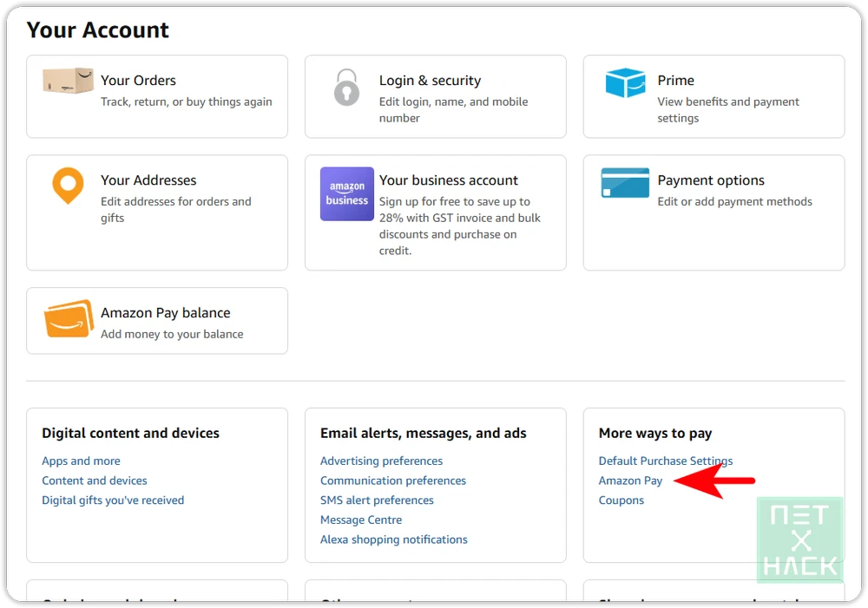Image resolution: width=868 pixels, height=608 pixels.
Task: Open Communication preferences link
Action: (393, 481)
